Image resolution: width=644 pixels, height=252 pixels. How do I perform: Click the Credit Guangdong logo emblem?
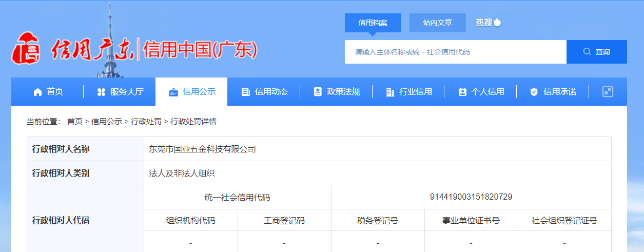27,47
